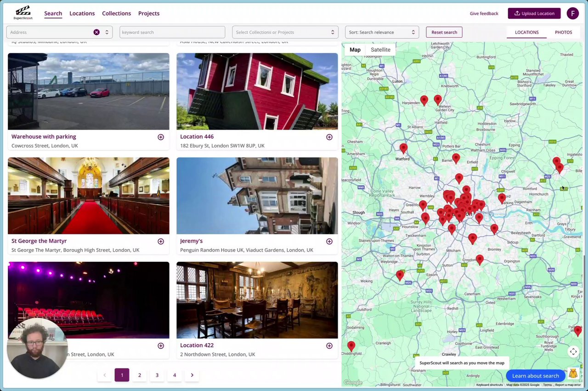Image resolution: width=588 pixels, height=391 pixels.
Task: Switch to the PHOTOS tab
Action: [563, 32]
